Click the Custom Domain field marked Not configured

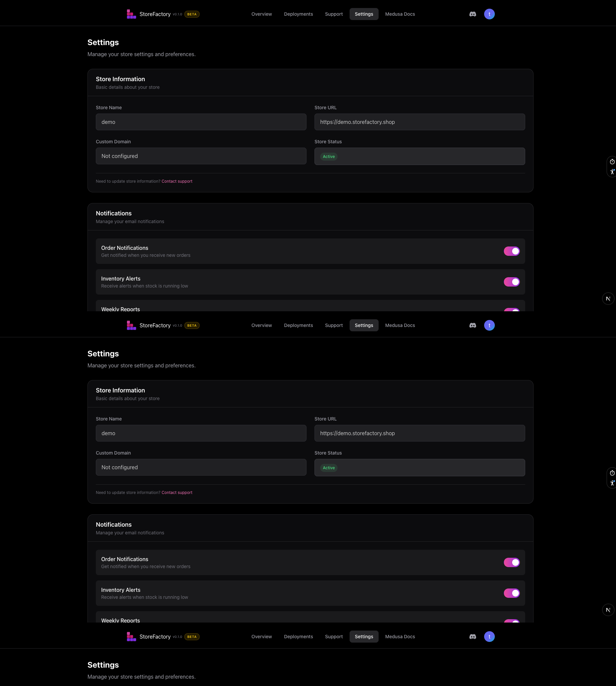(201, 156)
